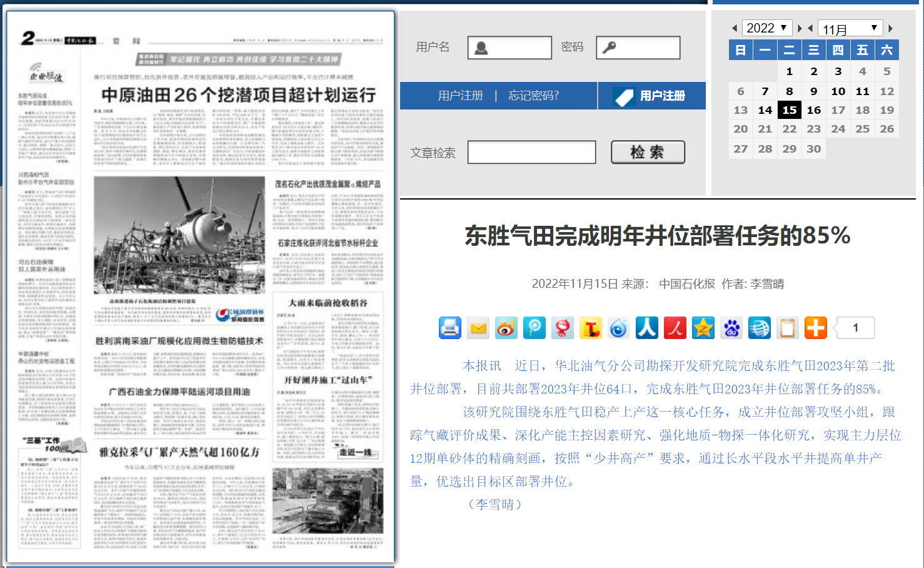
Task: Click the Baidu paw share icon
Action: (x=731, y=328)
